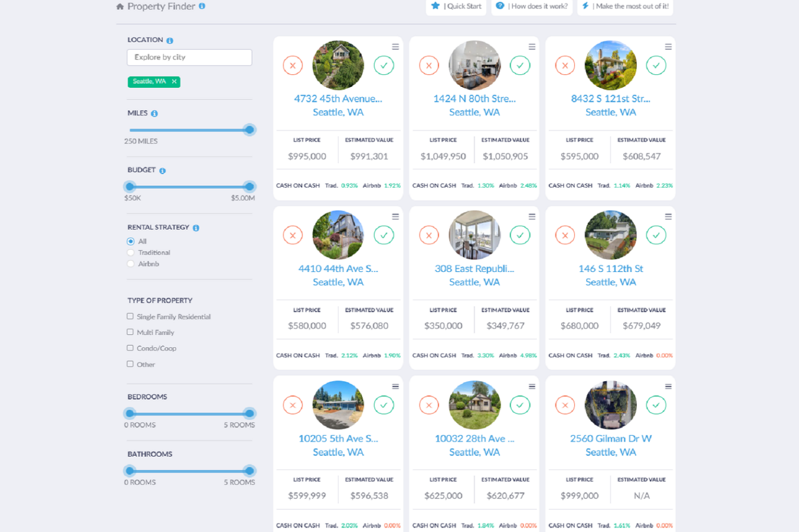This screenshot has height=532, width=799.
Task: Open the menu on the 4410 44th Ave card
Action: tap(395, 216)
